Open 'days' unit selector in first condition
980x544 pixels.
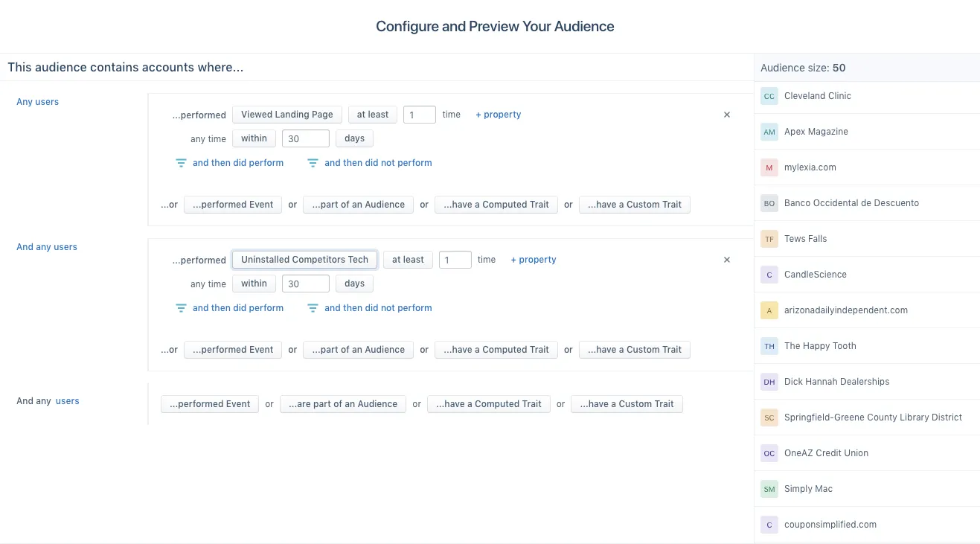tap(354, 138)
